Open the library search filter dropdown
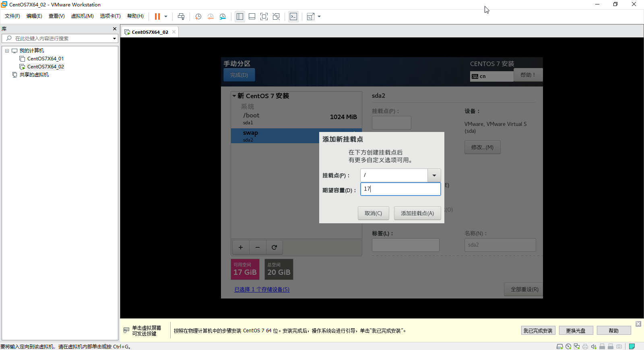 tap(114, 39)
